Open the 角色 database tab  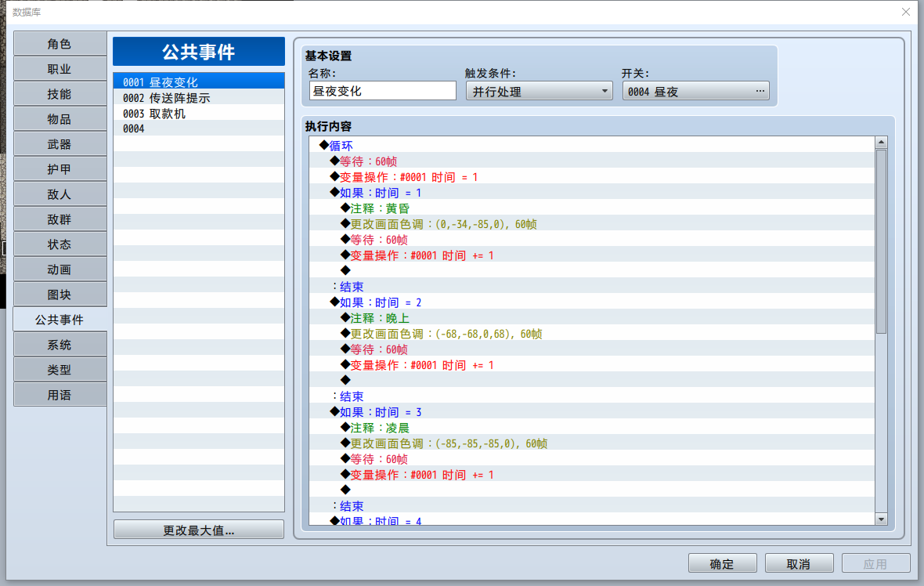(60, 44)
